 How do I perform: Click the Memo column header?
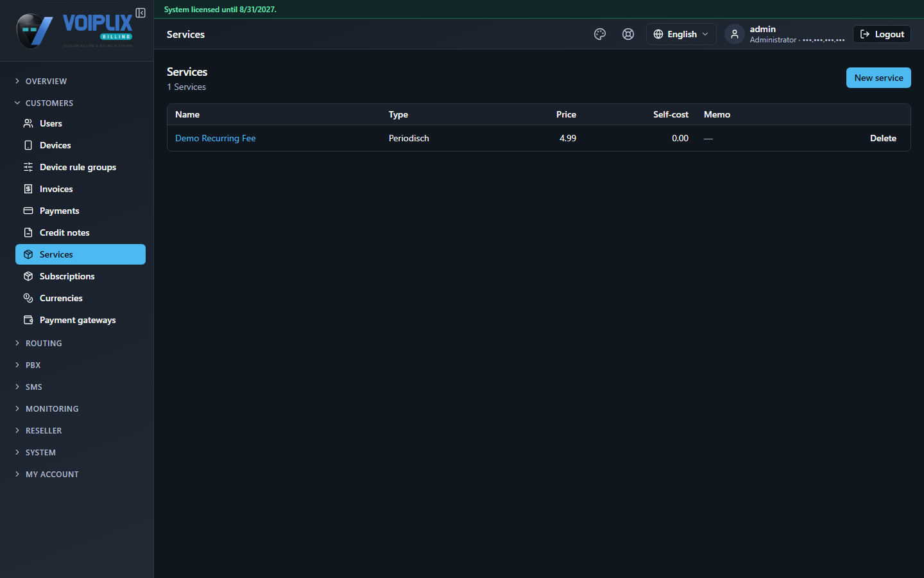coord(717,114)
